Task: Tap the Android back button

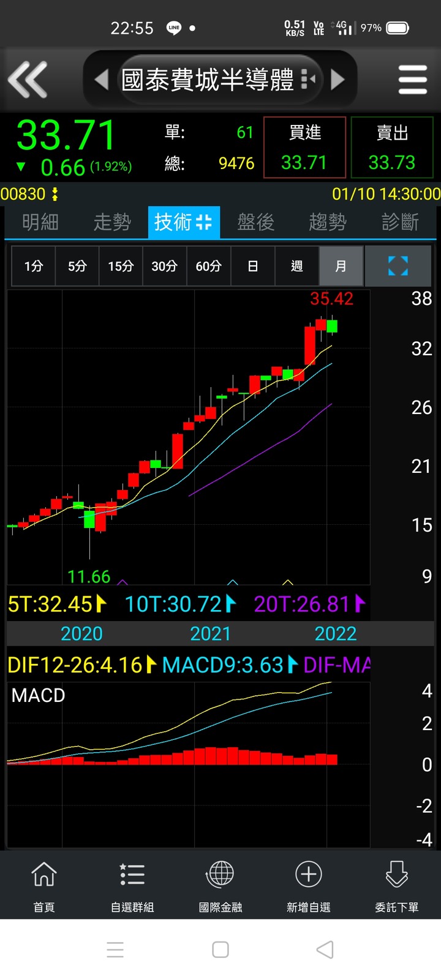Action: [x=325, y=950]
